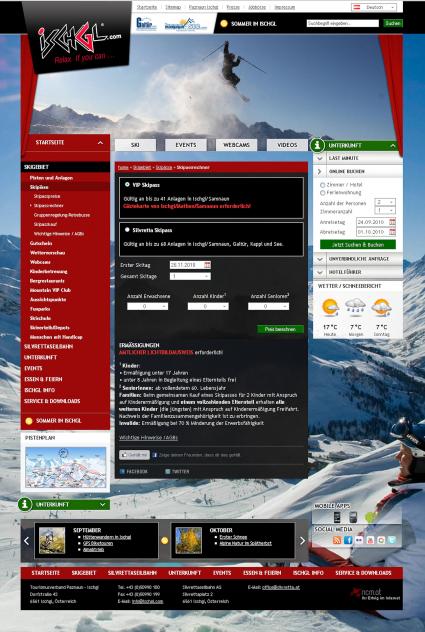Expand the Last Minute panel

[358, 158]
